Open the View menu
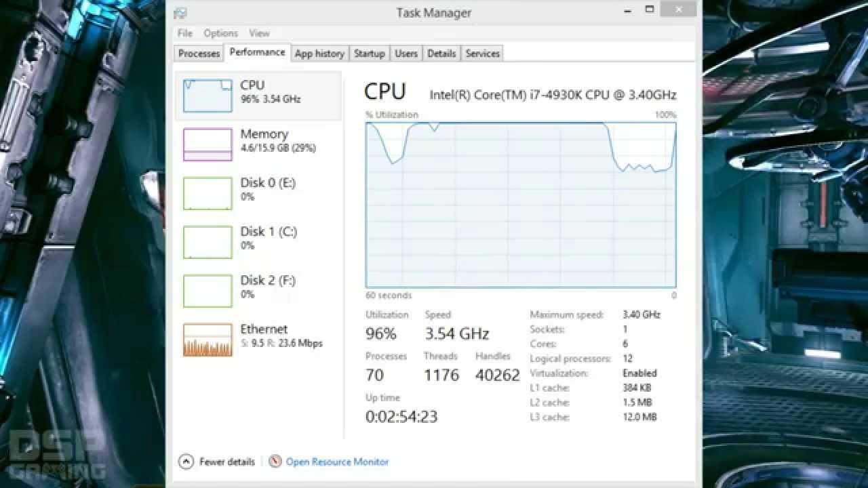This screenshot has height=488, width=868. (259, 33)
